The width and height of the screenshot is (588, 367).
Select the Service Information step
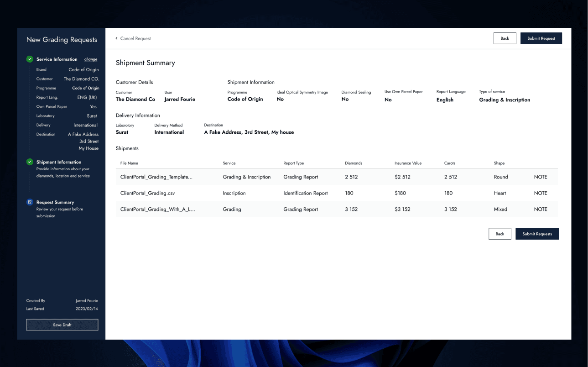(x=57, y=59)
